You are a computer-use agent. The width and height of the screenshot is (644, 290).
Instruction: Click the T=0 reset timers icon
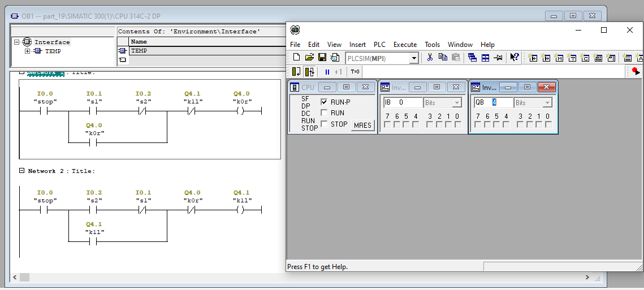(x=355, y=72)
